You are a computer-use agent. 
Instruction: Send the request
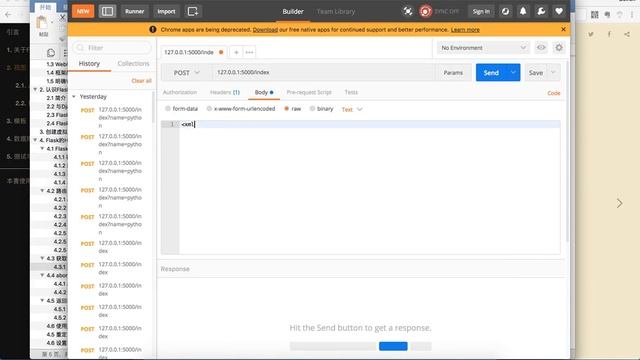491,73
